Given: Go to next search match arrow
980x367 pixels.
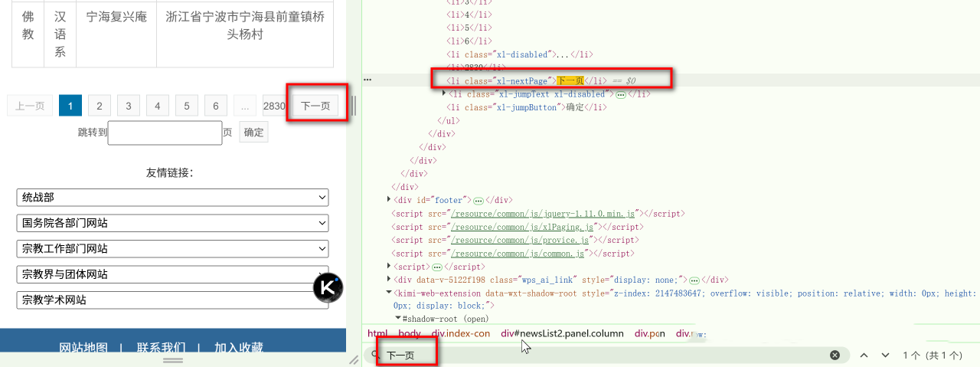Looking at the screenshot, I should point(885,356).
